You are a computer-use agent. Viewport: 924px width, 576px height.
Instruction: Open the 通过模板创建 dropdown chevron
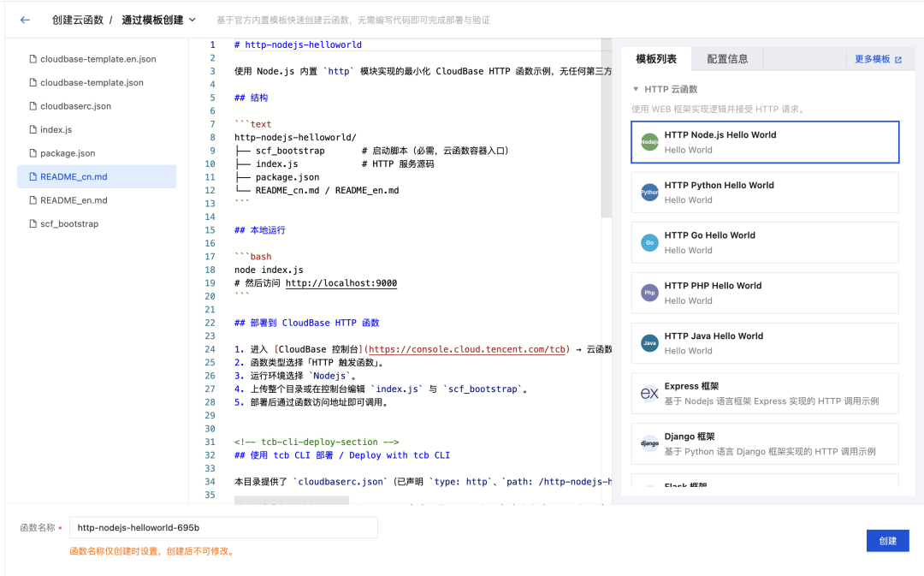[x=192, y=20]
